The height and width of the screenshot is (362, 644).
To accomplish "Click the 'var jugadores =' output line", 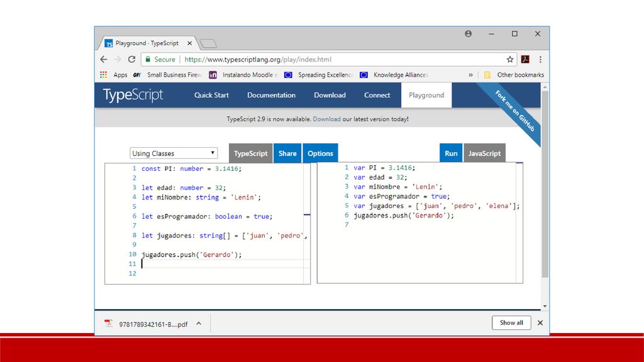I will [436, 206].
